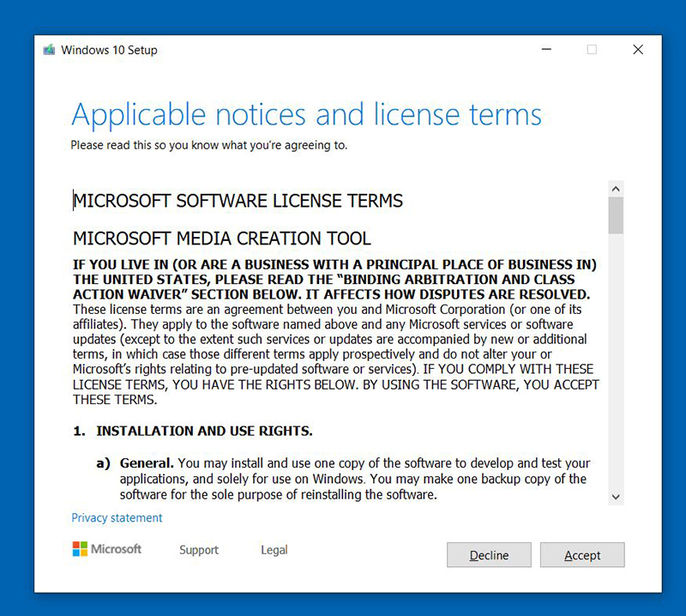Click the 'General.' clause in the license

(147, 463)
